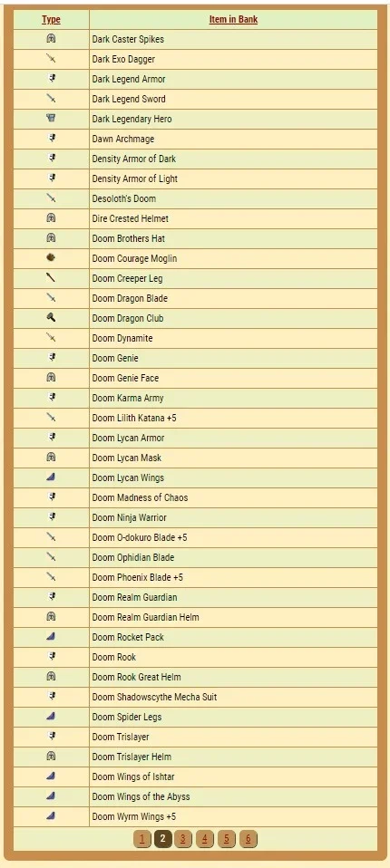The image size is (390, 868).
Task: Click the cape icon next to Doom Wyrm Wings +5
Action: click(x=51, y=816)
